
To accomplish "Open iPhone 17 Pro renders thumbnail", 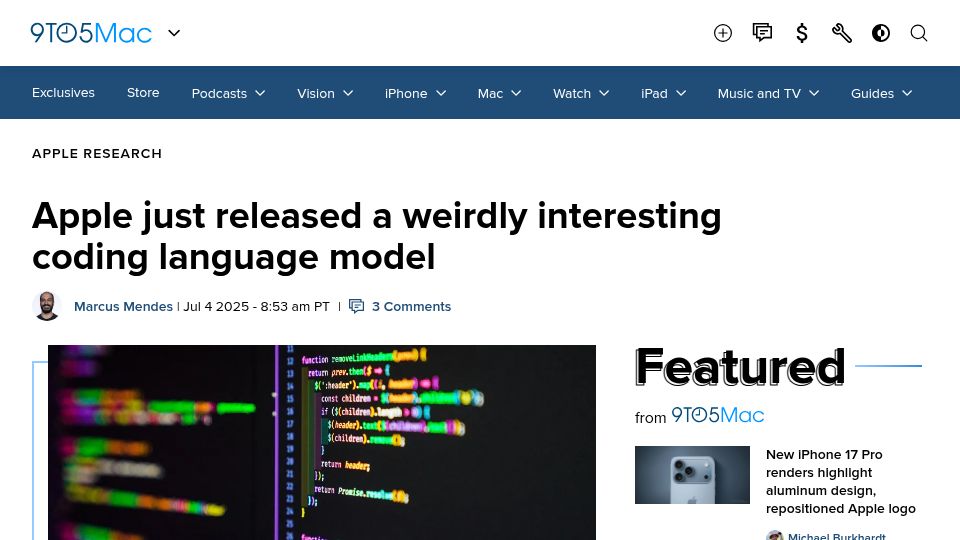I will [x=692, y=475].
